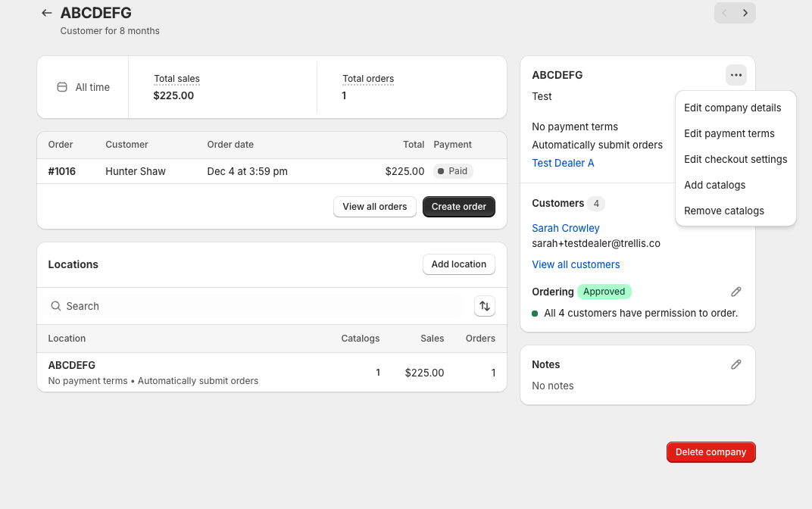Click the Create order button
This screenshot has width=812, height=509.
tap(459, 207)
